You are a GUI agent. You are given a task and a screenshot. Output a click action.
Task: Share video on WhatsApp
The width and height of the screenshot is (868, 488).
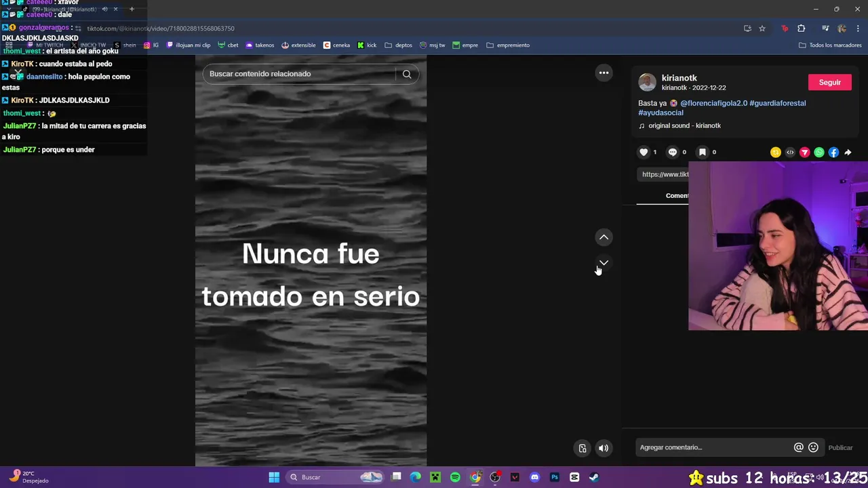(819, 152)
